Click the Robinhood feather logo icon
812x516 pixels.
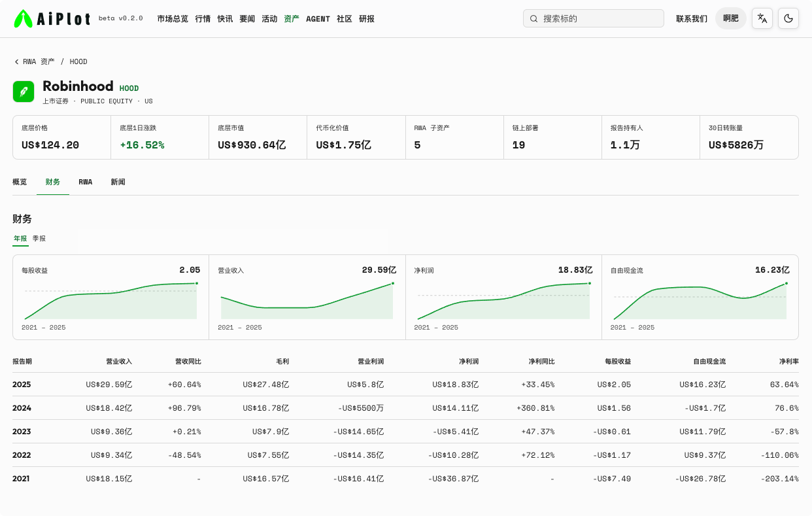click(x=24, y=92)
